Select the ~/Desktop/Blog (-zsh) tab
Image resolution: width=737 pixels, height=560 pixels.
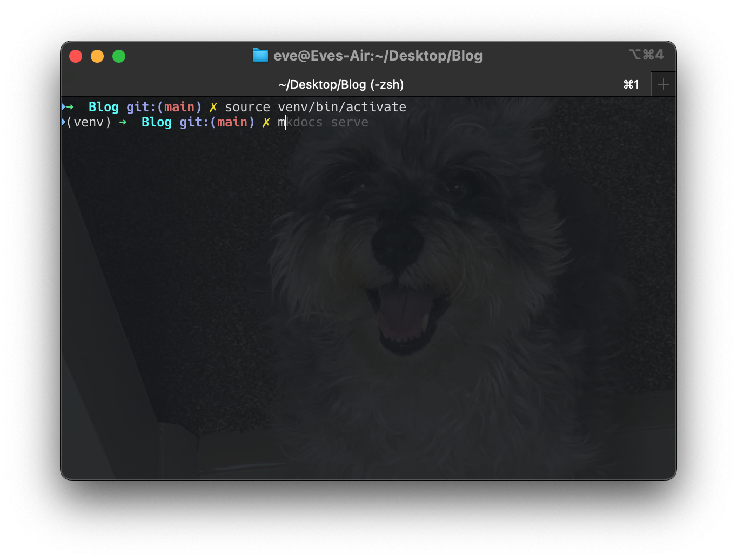pyautogui.click(x=341, y=84)
